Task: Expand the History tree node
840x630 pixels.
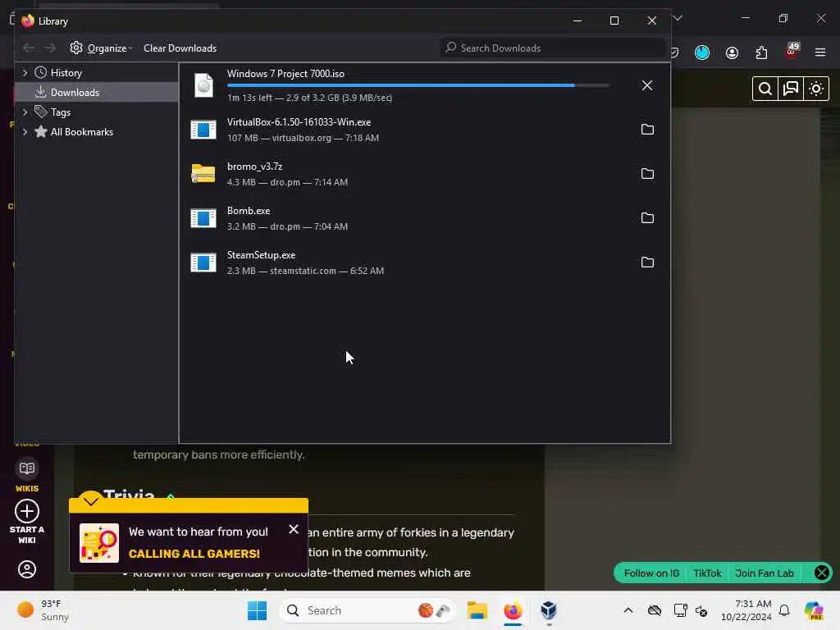Action: (25, 72)
